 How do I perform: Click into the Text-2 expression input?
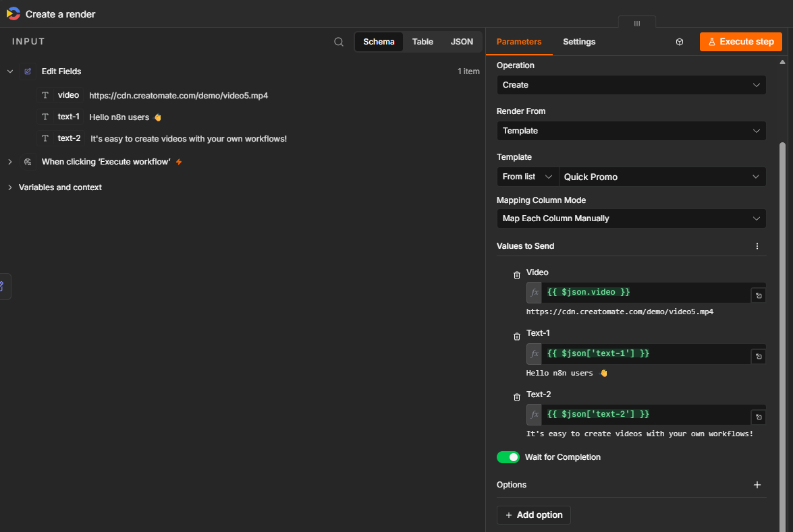click(x=646, y=414)
